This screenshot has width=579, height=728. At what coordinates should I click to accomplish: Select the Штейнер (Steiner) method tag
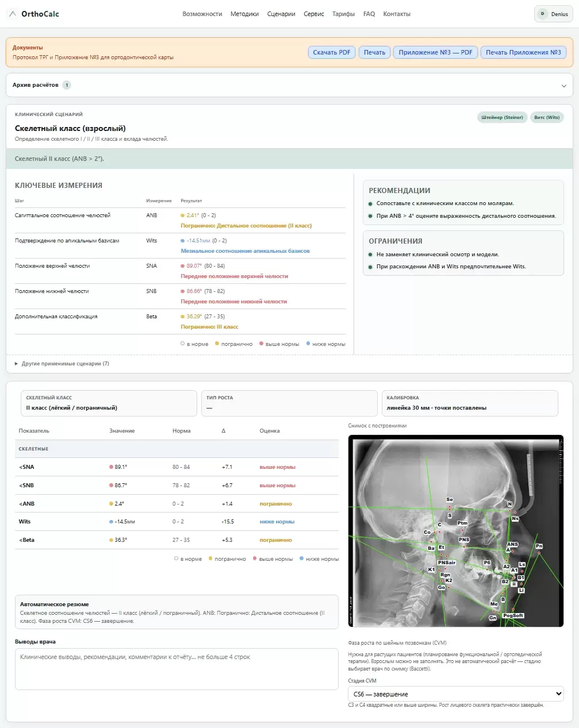coord(503,117)
